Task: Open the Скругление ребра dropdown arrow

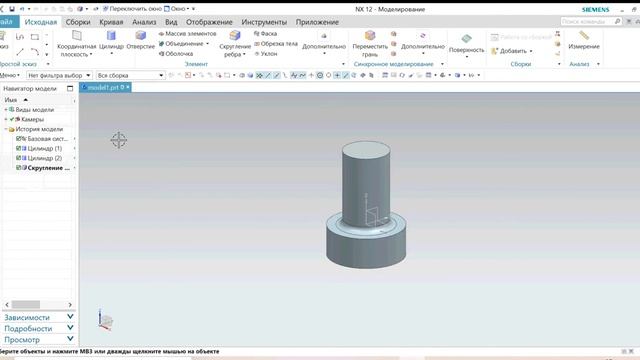Action: [x=244, y=54]
